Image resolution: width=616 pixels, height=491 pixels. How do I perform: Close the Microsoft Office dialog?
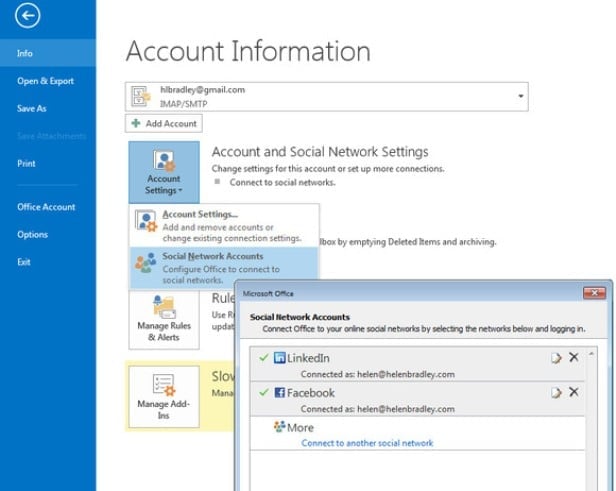tap(594, 293)
